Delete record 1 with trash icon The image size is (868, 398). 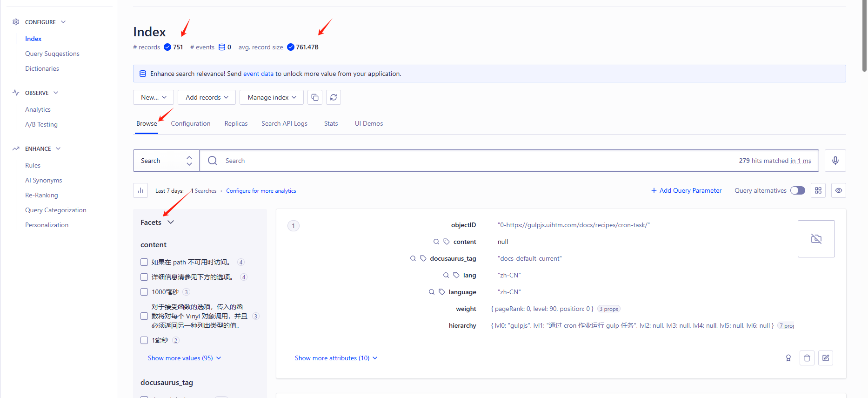[807, 358]
